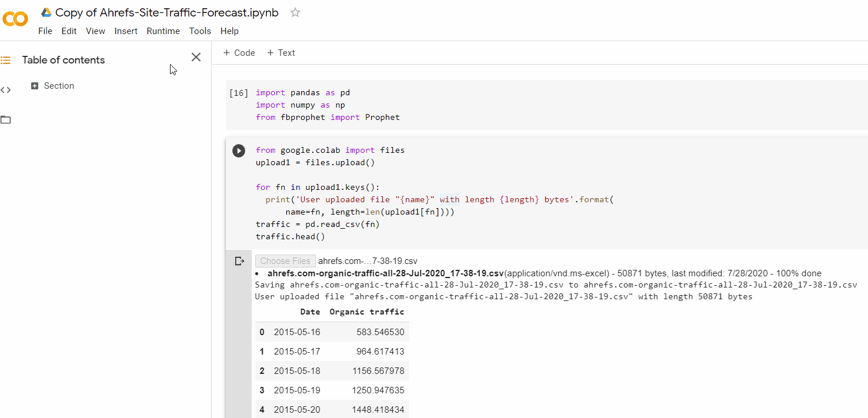Expand the Section tree item

35,86
